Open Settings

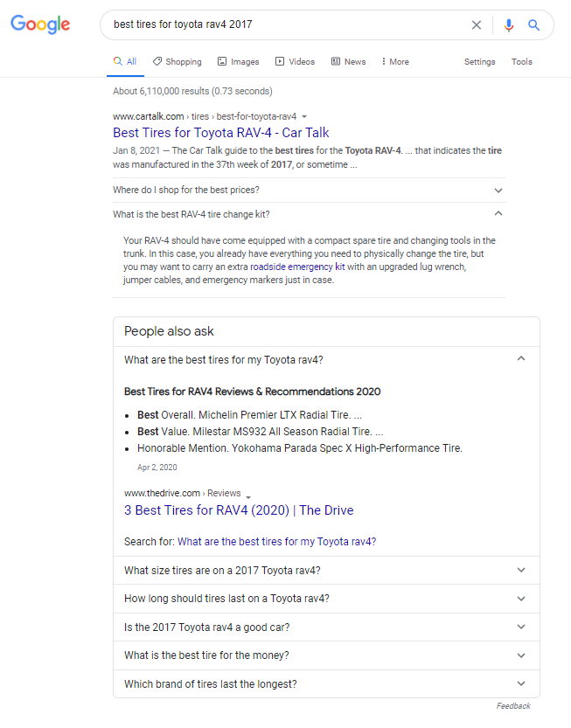479,62
